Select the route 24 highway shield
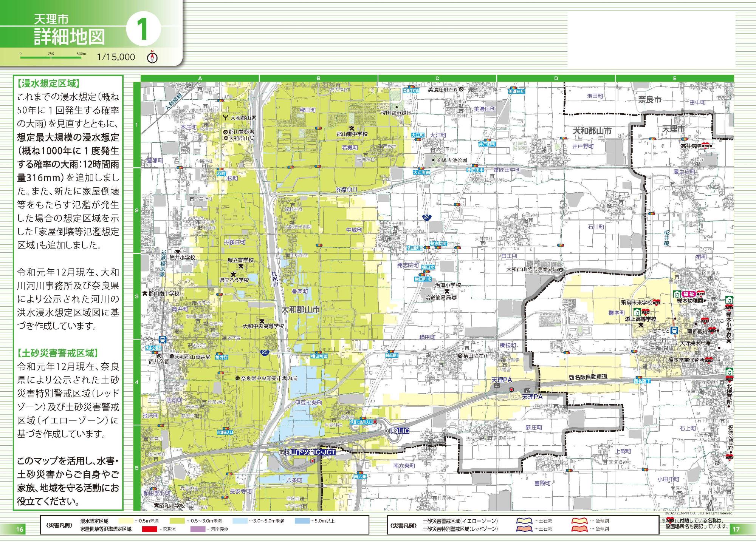The height and width of the screenshot is (542, 756). coord(426,217)
